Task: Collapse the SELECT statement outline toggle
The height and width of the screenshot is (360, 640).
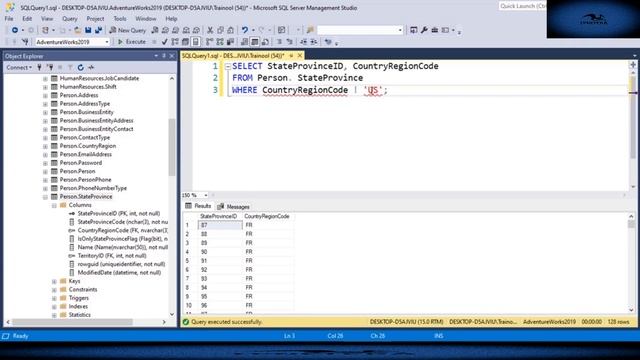Action: 228,67
